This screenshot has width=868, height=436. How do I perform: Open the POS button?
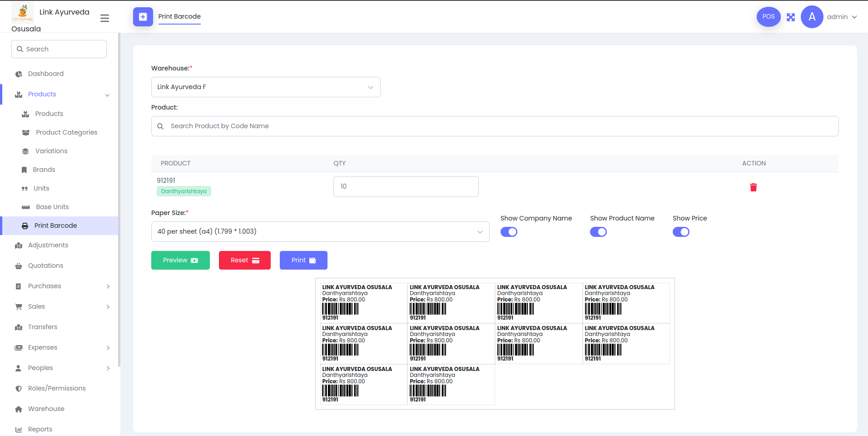(x=769, y=17)
